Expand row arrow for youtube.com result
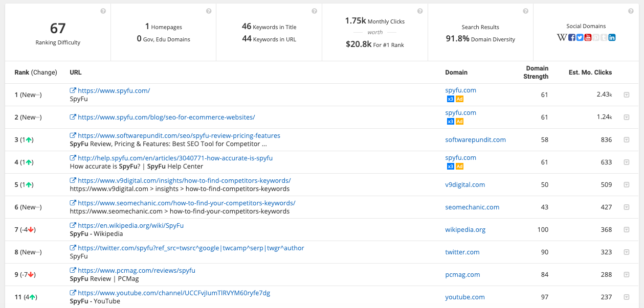 click(627, 297)
